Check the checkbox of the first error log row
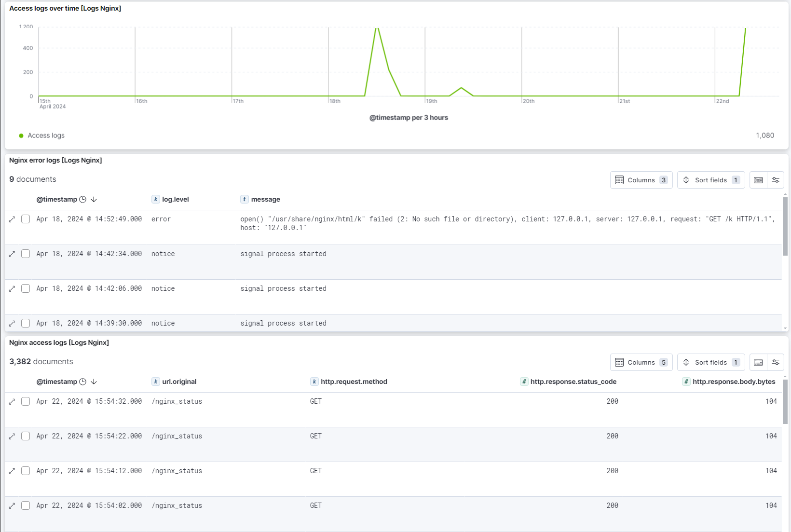791x532 pixels. [26, 219]
